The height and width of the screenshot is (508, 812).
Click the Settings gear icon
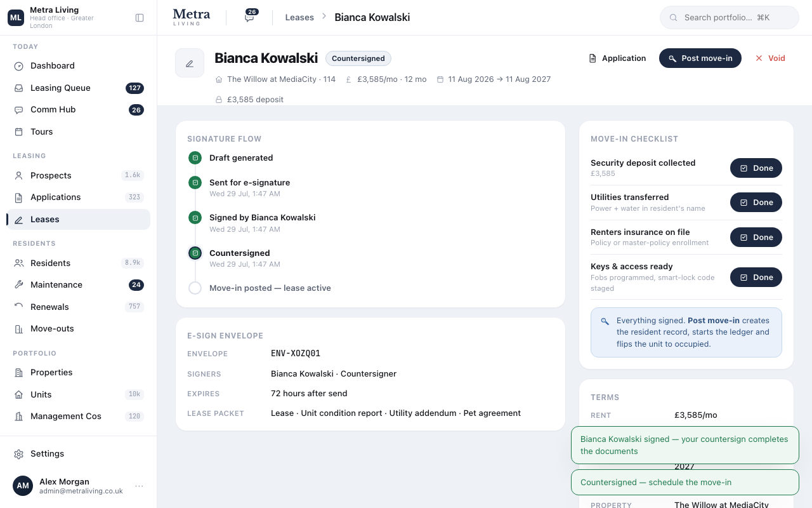[19, 454]
